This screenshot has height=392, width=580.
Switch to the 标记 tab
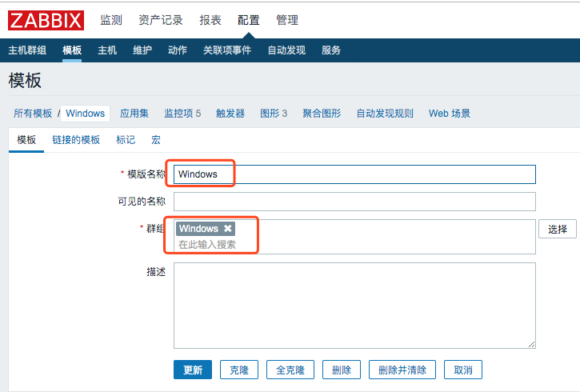[x=126, y=140]
